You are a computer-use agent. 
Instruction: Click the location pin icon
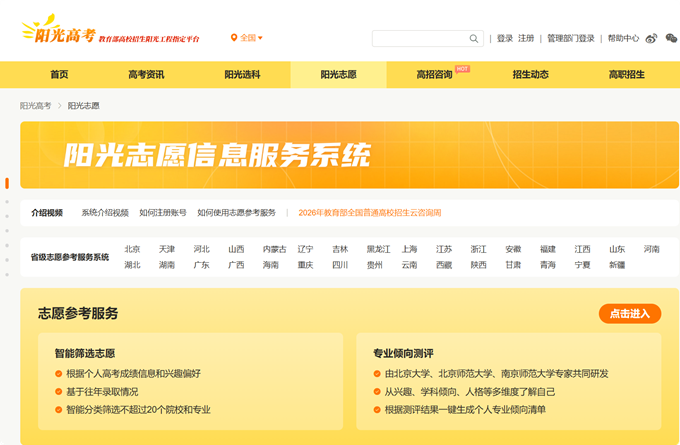pyautogui.click(x=234, y=38)
